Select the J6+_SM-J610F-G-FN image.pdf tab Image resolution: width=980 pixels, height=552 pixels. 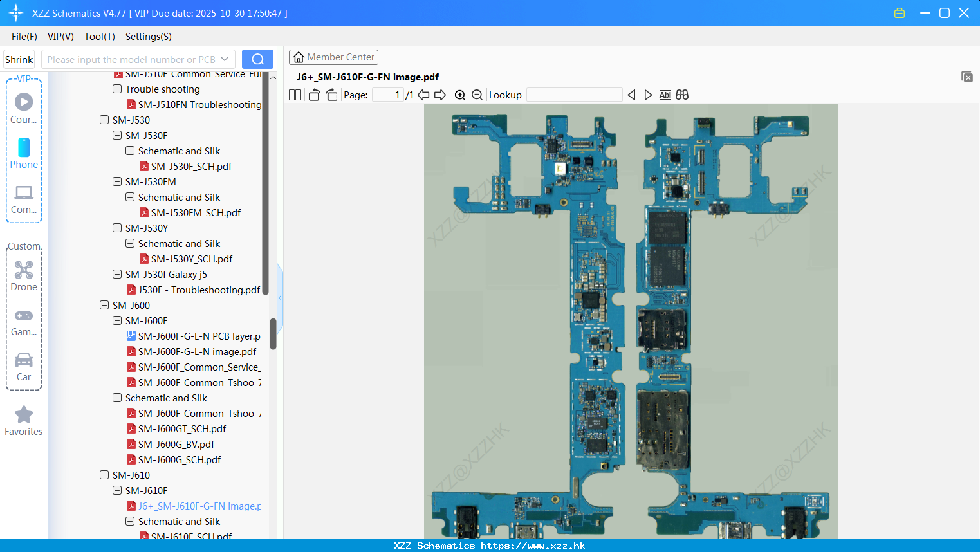click(x=367, y=77)
